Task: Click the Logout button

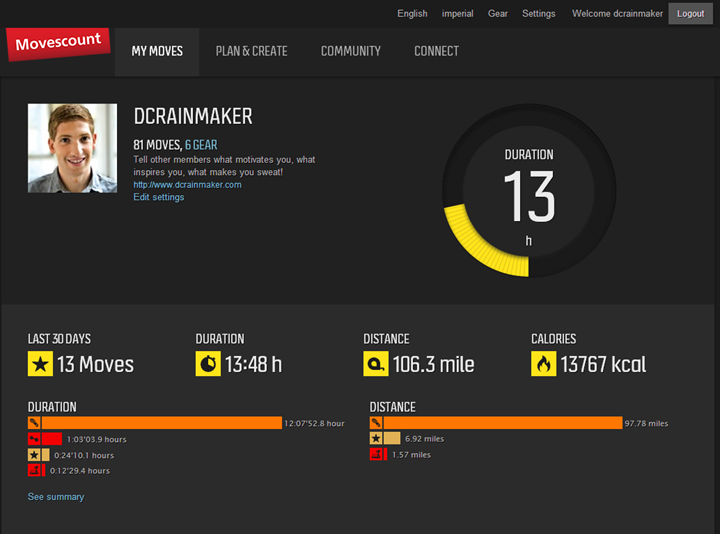Action: (690, 13)
